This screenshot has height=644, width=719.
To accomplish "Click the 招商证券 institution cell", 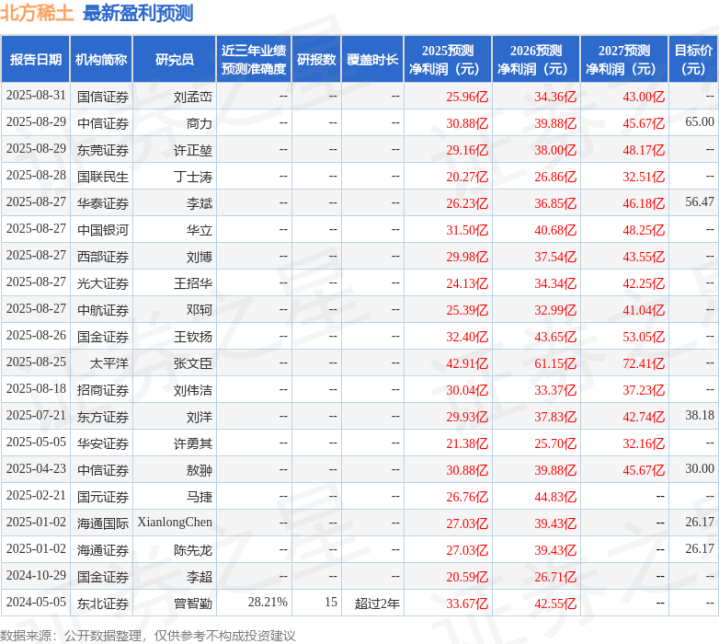I will point(103,390).
